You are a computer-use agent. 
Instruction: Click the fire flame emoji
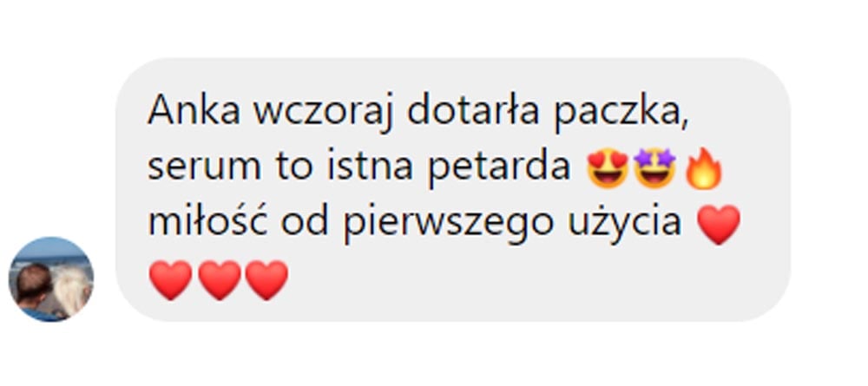[x=703, y=168]
